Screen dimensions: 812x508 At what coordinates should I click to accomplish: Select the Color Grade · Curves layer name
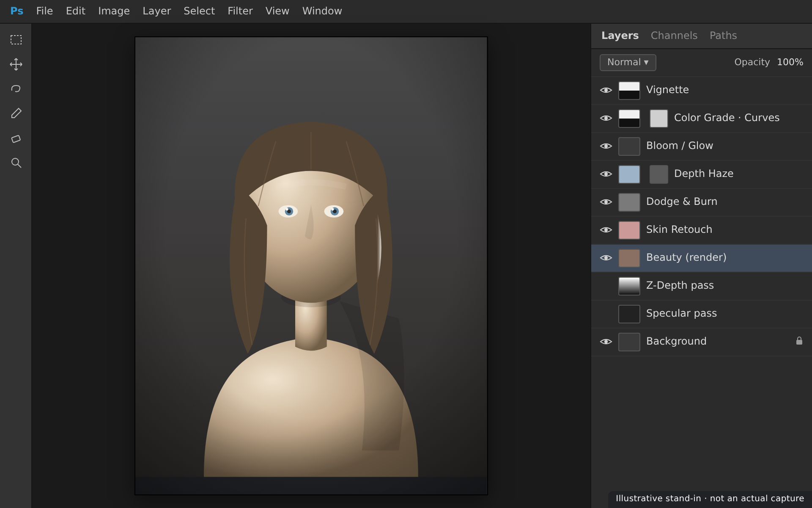(x=727, y=118)
